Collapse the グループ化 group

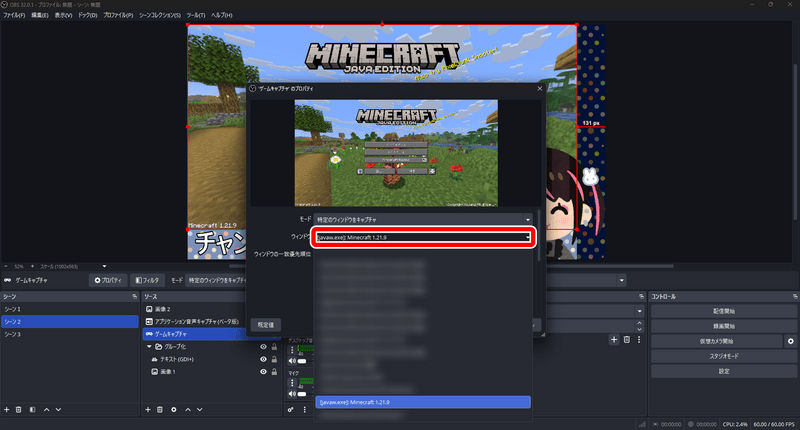coord(149,347)
